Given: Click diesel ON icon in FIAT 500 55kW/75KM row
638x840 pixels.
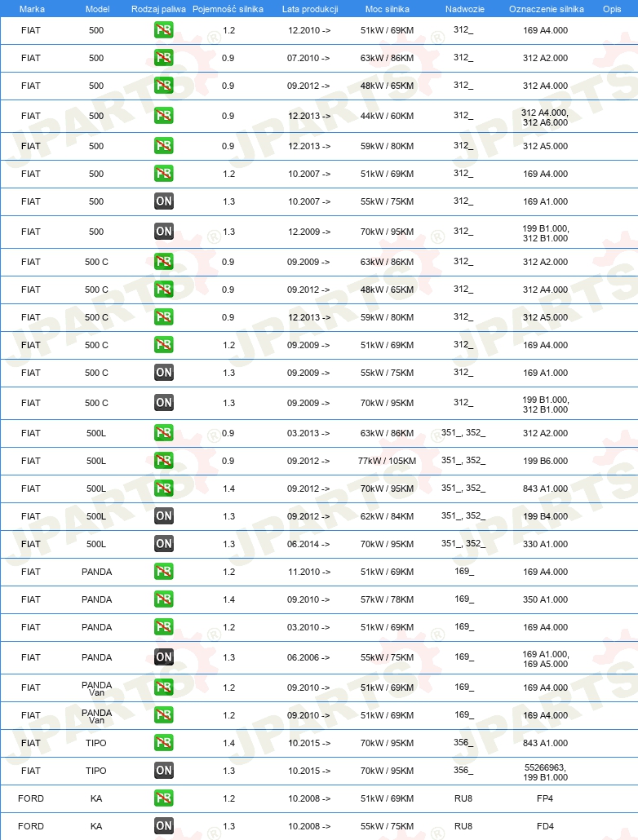Looking at the screenshot, I should tap(163, 201).
